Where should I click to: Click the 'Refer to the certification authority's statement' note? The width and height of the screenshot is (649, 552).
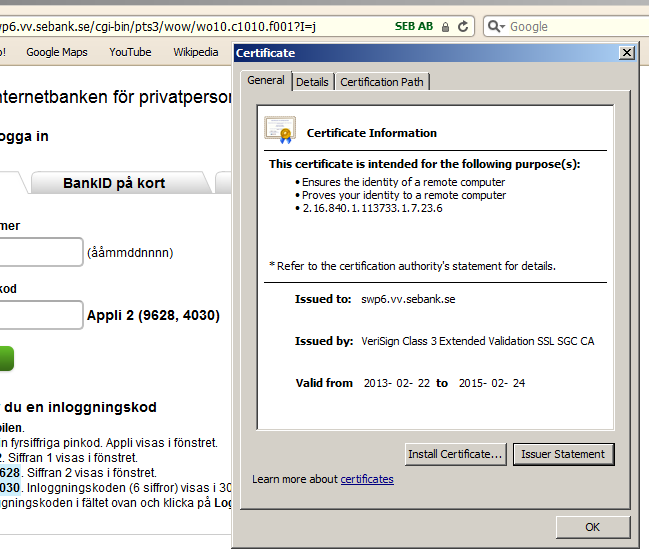[413, 266]
